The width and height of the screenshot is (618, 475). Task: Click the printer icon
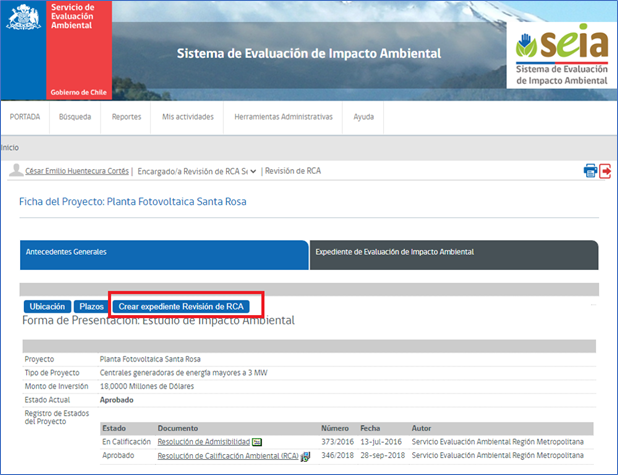590,170
